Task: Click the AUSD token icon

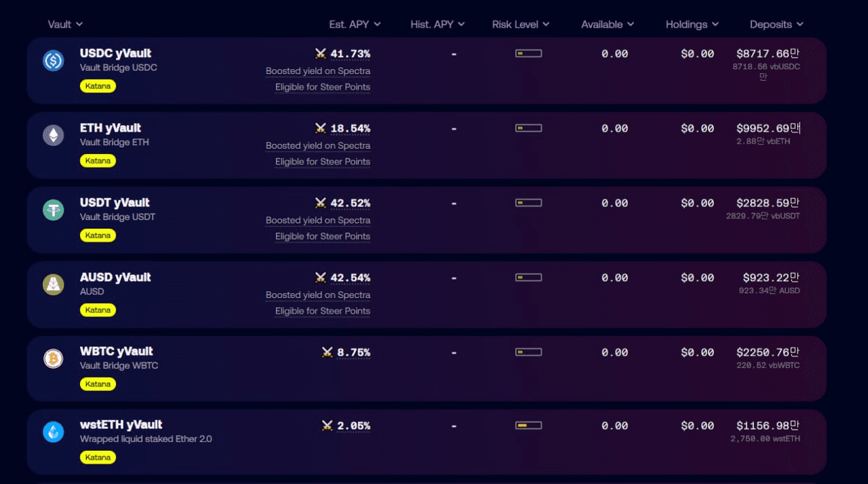Action: tap(54, 285)
